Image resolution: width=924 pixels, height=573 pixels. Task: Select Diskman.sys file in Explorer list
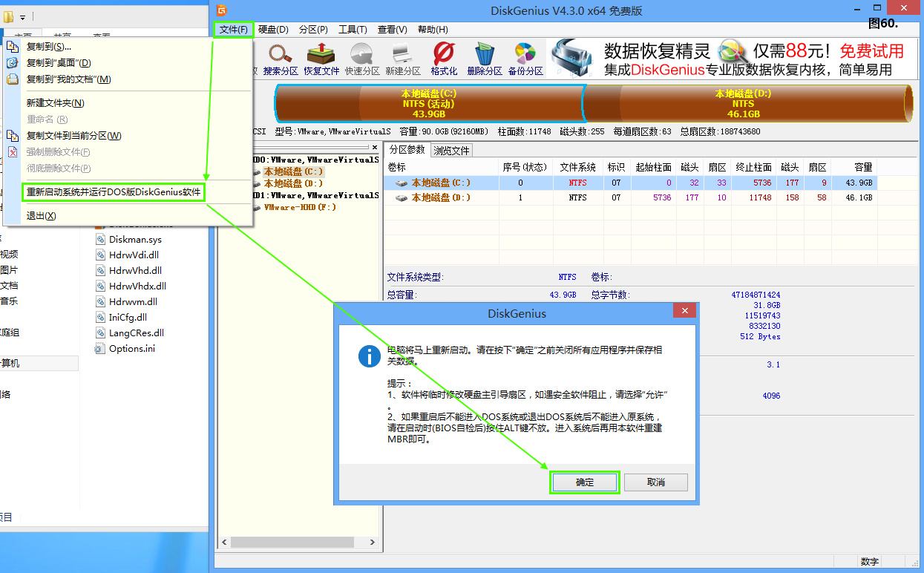tap(135, 240)
